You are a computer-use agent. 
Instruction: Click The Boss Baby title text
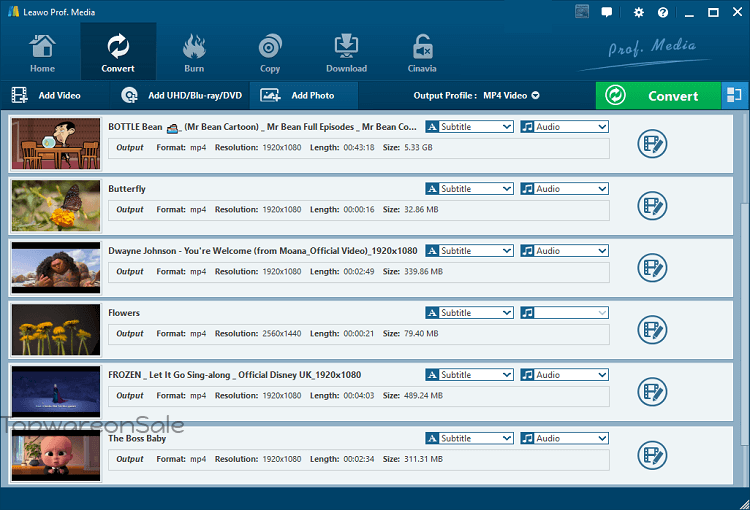click(x=137, y=439)
